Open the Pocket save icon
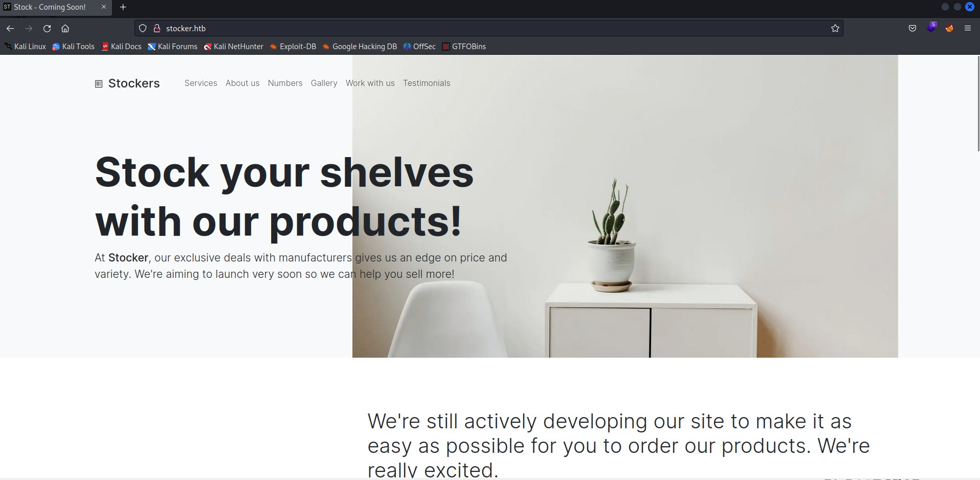 (912, 29)
